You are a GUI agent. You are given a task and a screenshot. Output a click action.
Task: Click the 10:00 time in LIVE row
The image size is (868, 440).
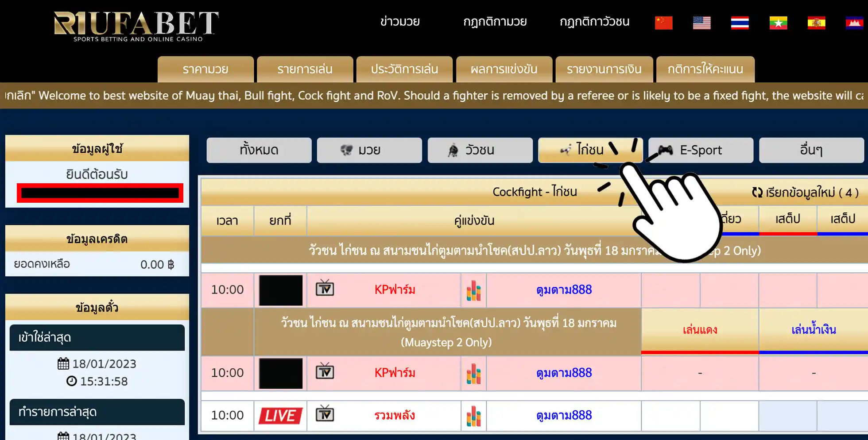227,415
